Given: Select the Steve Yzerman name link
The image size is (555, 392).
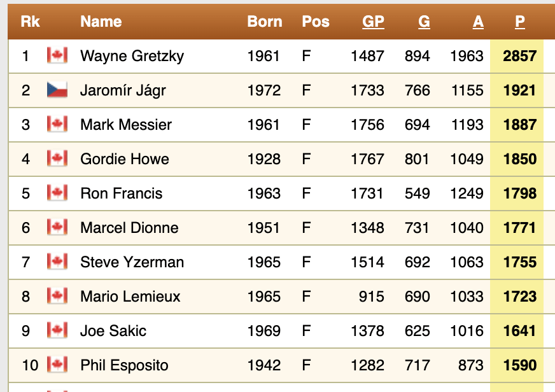Looking at the screenshot, I should coord(132,262).
